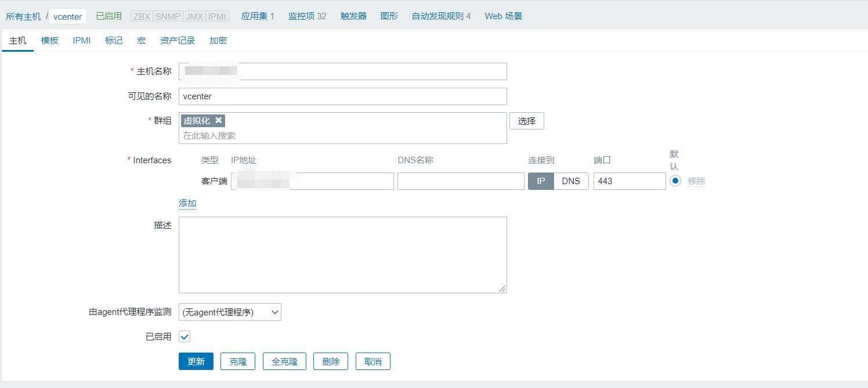Open the 标记 tab

click(114, 41)
